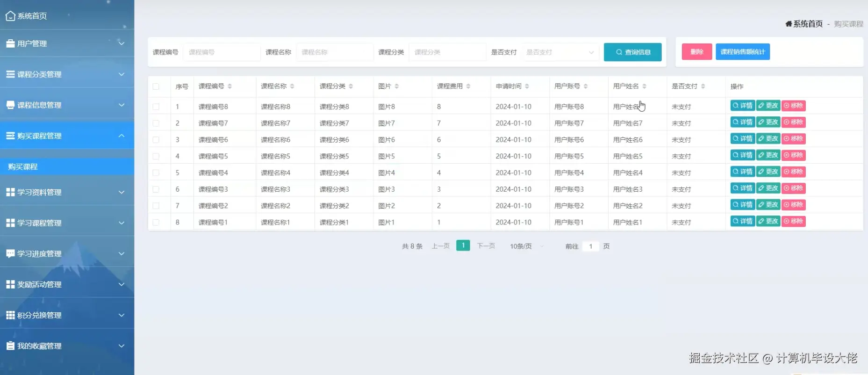Expand 用户管理 via its chevron

pyautogui.click(x=122, y=43)
